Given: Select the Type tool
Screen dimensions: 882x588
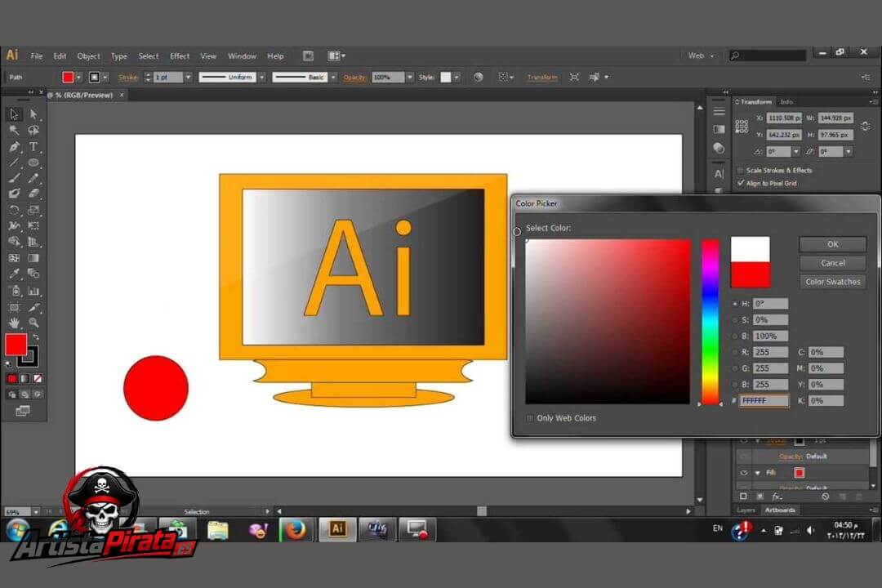Looking at the screenshot, I should pos(33,147).
